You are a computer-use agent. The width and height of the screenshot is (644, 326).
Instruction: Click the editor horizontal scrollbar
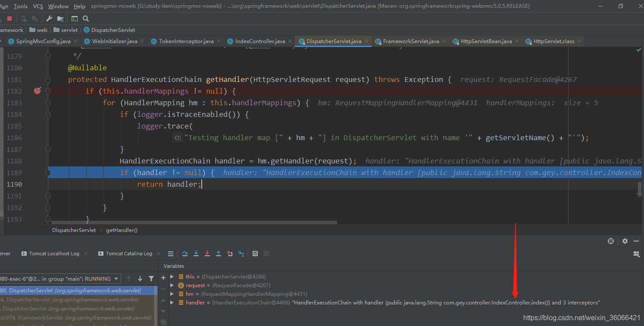point(194,223)
